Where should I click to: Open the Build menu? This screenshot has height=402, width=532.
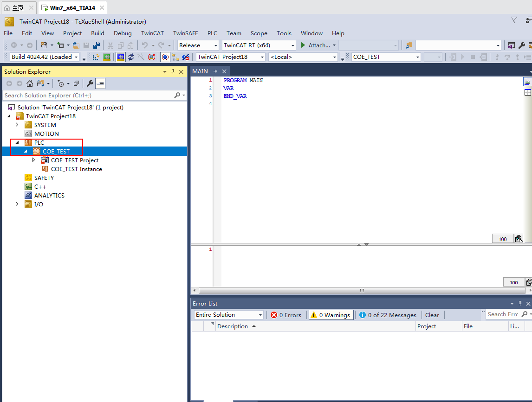pos(97,33)
